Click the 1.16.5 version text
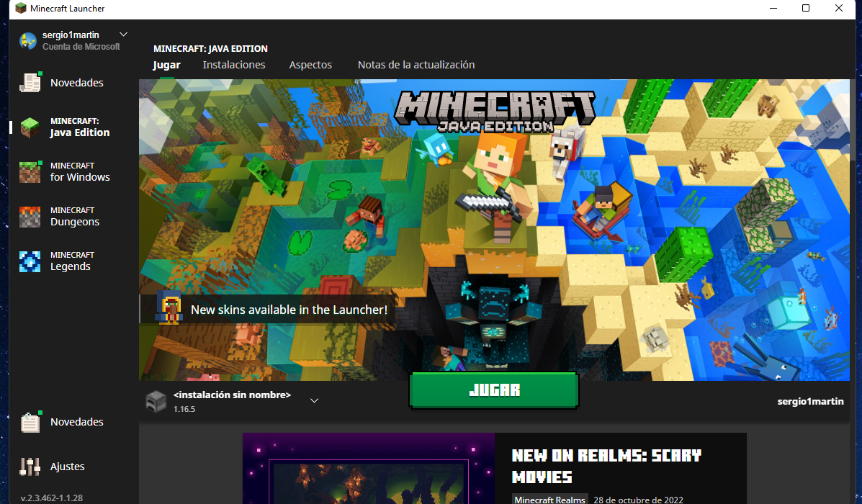This screenshot has width=862, height=504. click(x=184, y=409)
